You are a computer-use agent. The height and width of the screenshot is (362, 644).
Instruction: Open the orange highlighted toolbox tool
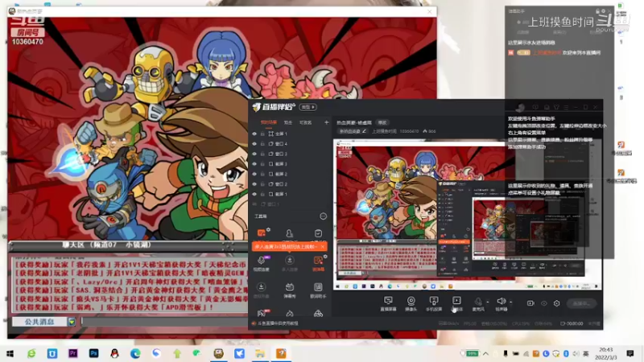point(318,264)
